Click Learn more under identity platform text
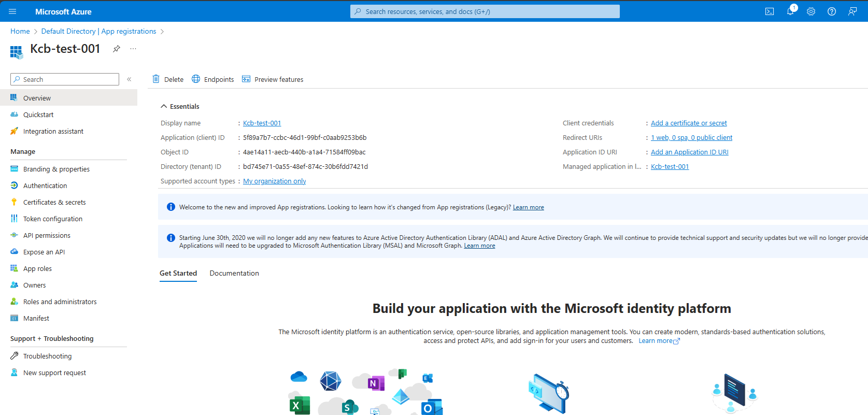The height and width of the screenshot is (415, 868). (x=659, y=341)
